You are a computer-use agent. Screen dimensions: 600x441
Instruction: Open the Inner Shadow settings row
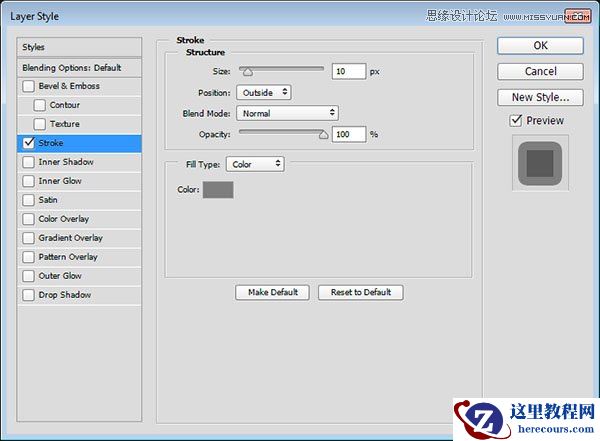click(x=79, y=162)
